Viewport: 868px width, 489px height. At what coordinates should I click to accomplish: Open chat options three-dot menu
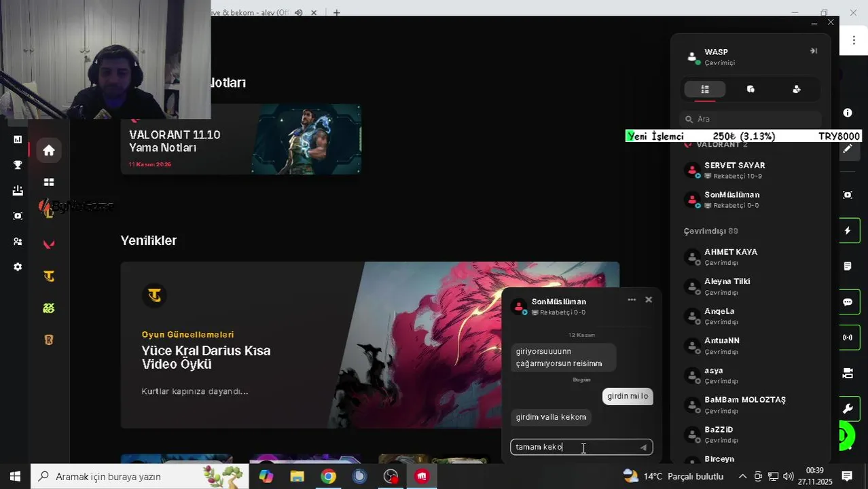(632, 300)
